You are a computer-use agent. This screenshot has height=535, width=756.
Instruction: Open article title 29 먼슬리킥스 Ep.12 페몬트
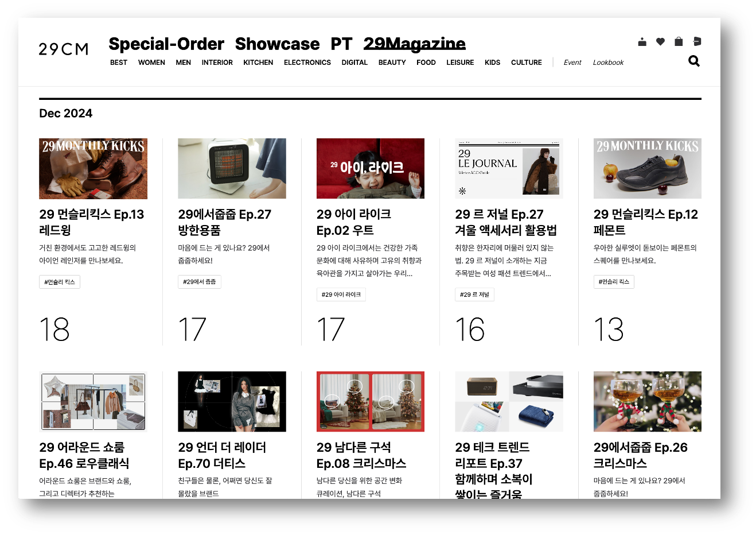coord(646,222)
